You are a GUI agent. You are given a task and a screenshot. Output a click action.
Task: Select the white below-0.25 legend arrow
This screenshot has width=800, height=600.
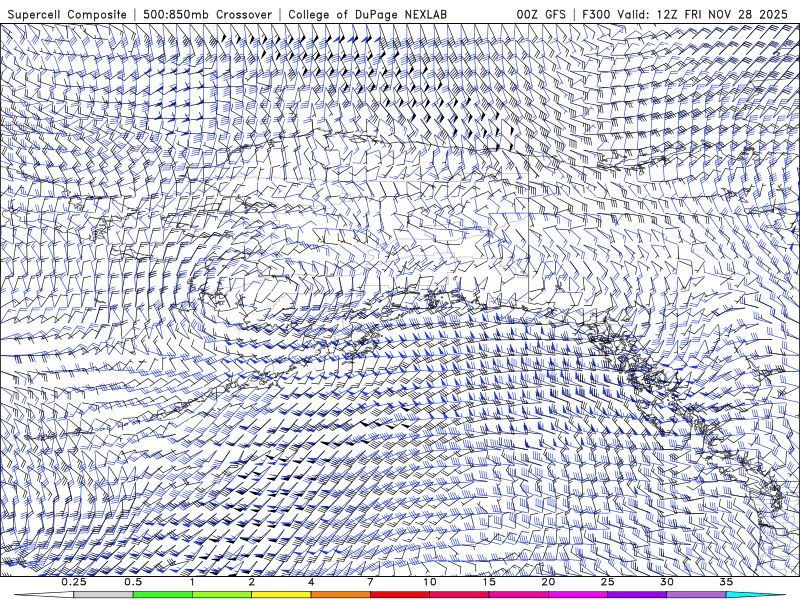(x=44, y=595)
